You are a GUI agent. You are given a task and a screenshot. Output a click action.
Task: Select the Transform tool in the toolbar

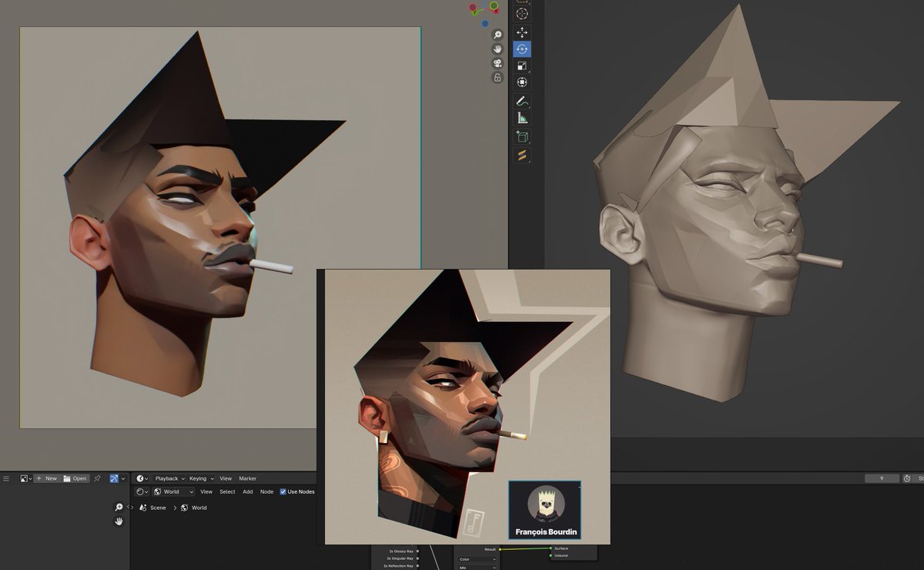pyautogui.click(x=522, y=82)
